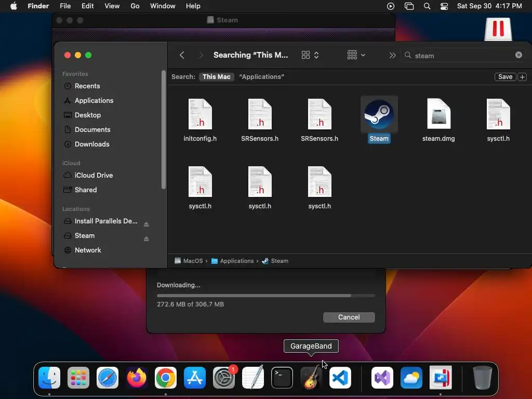Select the steam.dmg disk image file
This screenshot has height=399, width=532.
tap(438, 114)
